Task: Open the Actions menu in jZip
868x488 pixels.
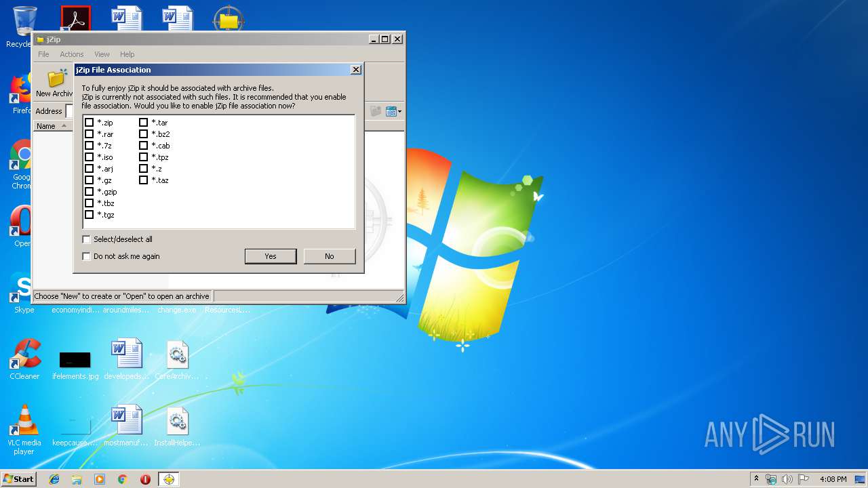Action: pos(71,54)
